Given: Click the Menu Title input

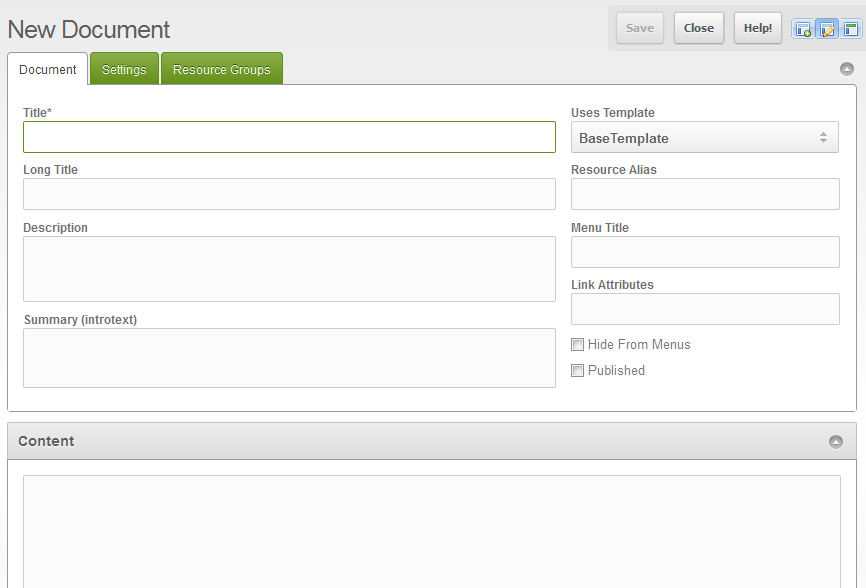Looking at the screenshot, I should pos(705,252).
